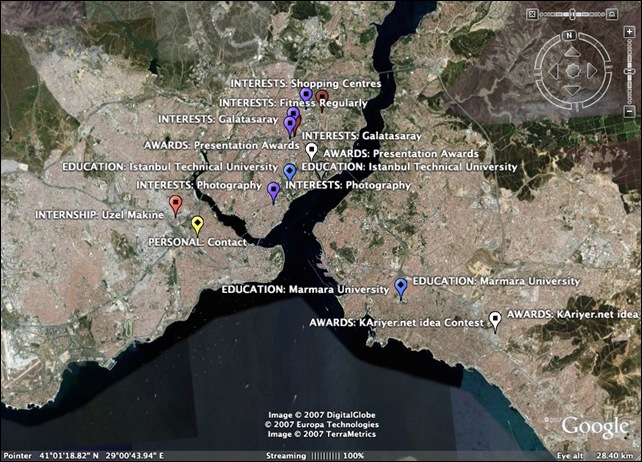Click the center joystick of the navigator

572,71
